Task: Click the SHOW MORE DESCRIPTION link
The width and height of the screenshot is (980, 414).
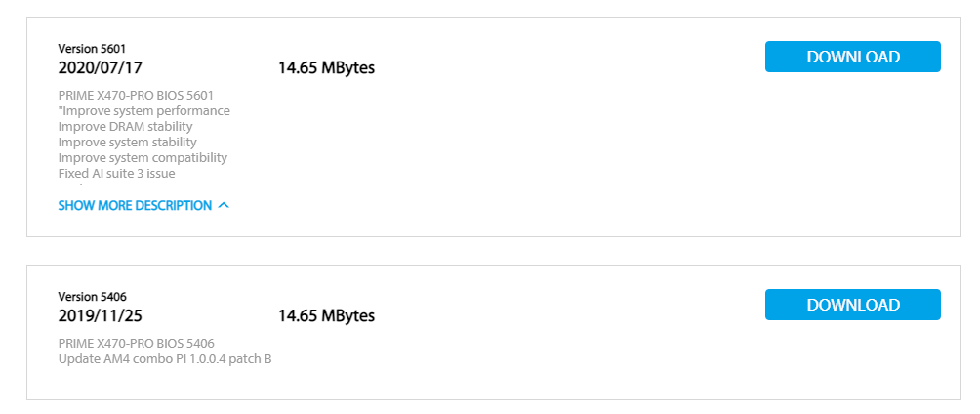Action: tap(135, 206)
